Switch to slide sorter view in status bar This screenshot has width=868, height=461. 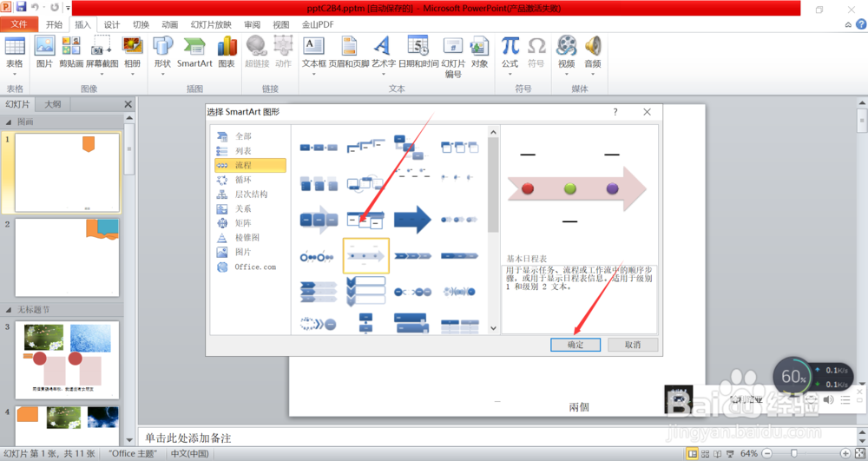click(705, 454)
